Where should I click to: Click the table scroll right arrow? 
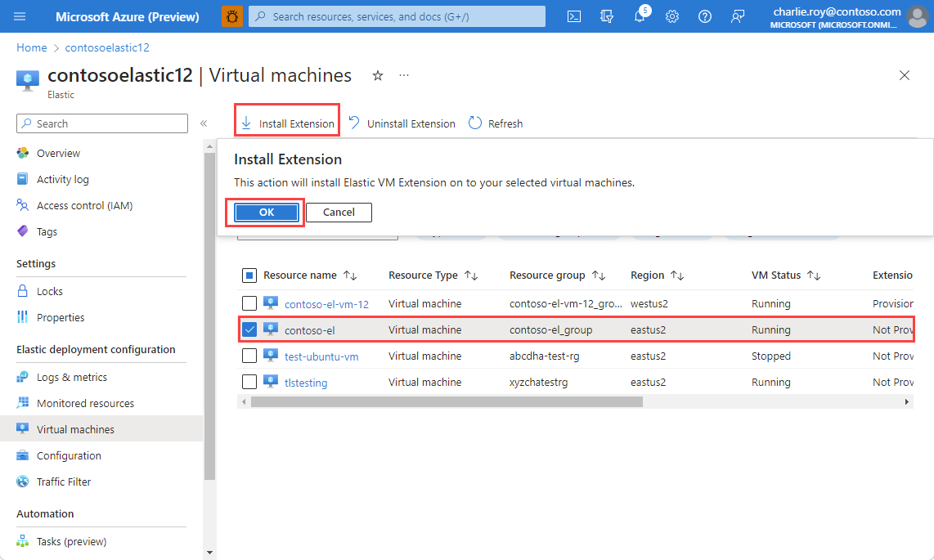pyautogui.click(x=906, y=401)
